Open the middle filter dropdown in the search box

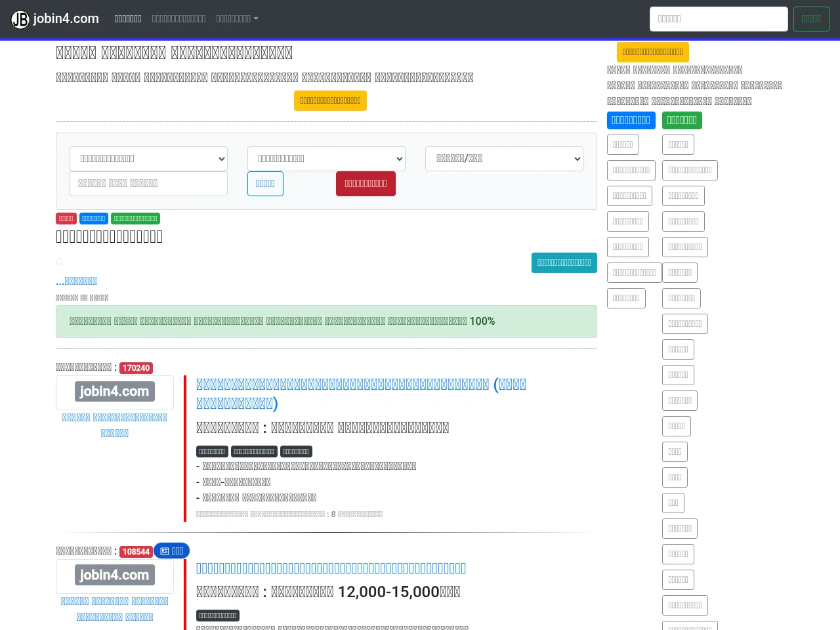(x=326, y=159)
